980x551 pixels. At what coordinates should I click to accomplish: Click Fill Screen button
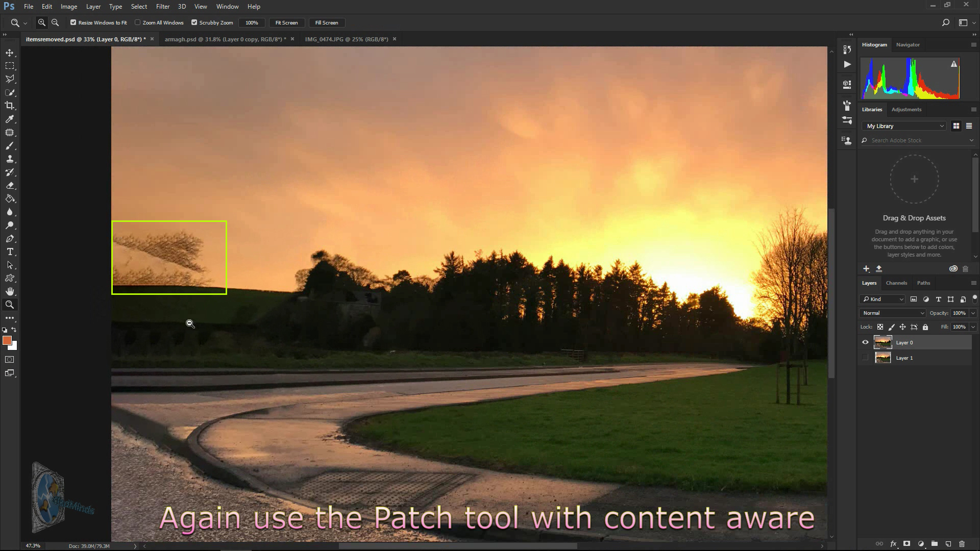tap(327, 22)
